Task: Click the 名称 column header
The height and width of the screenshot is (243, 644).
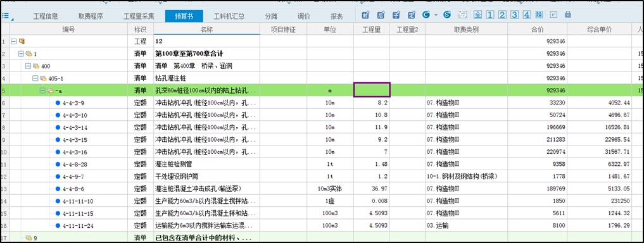Action: tap(207, 30)
